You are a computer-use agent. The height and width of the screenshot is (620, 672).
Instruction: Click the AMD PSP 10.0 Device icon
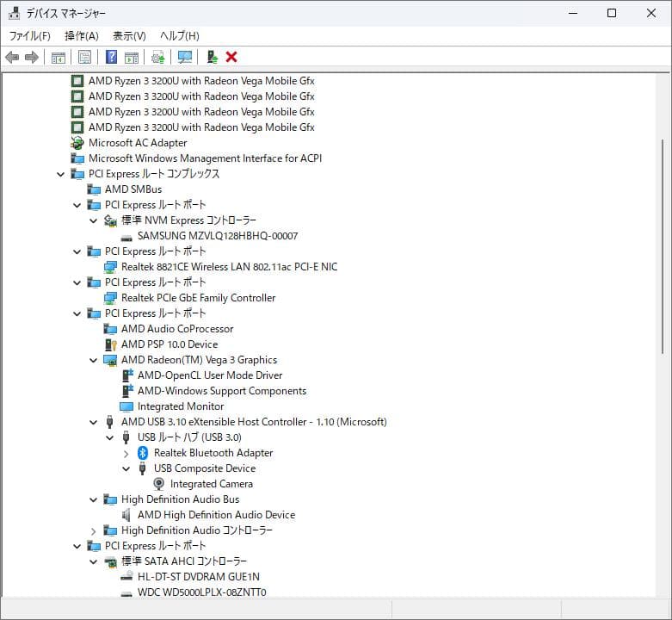[111, 344]
